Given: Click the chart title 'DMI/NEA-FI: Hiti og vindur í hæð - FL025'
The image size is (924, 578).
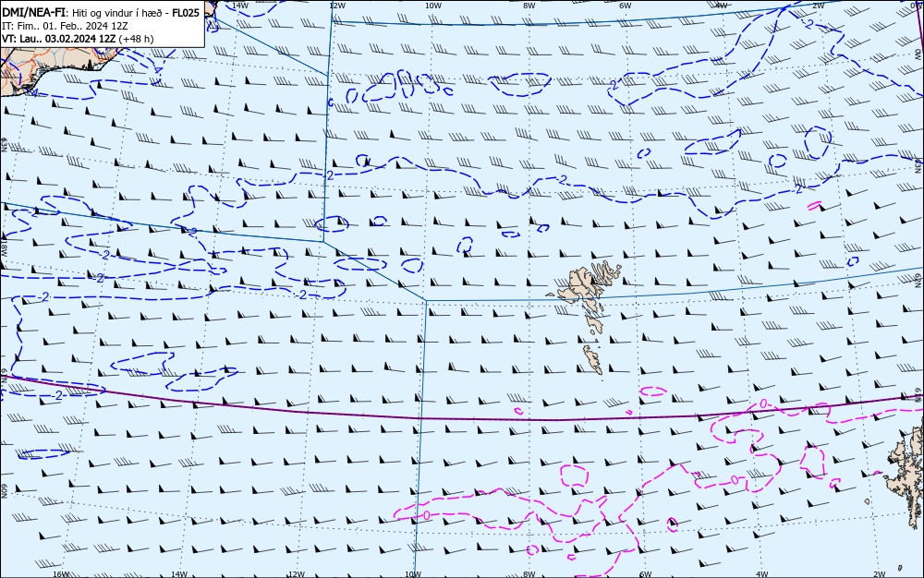Looking at the screenshot, I should coord(101,13).
